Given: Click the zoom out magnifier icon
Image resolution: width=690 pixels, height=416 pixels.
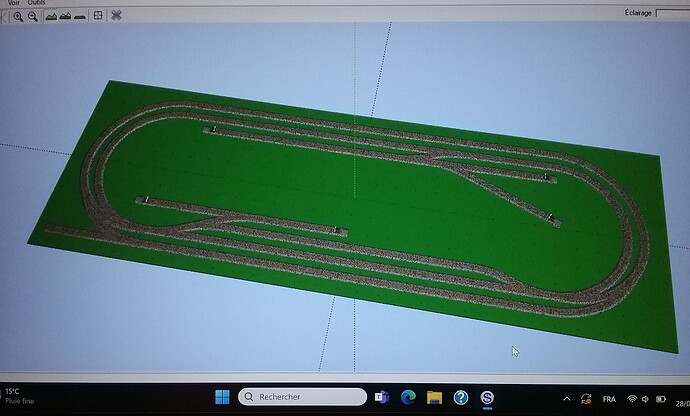Looking at the screenshot, I should point(33,17).
